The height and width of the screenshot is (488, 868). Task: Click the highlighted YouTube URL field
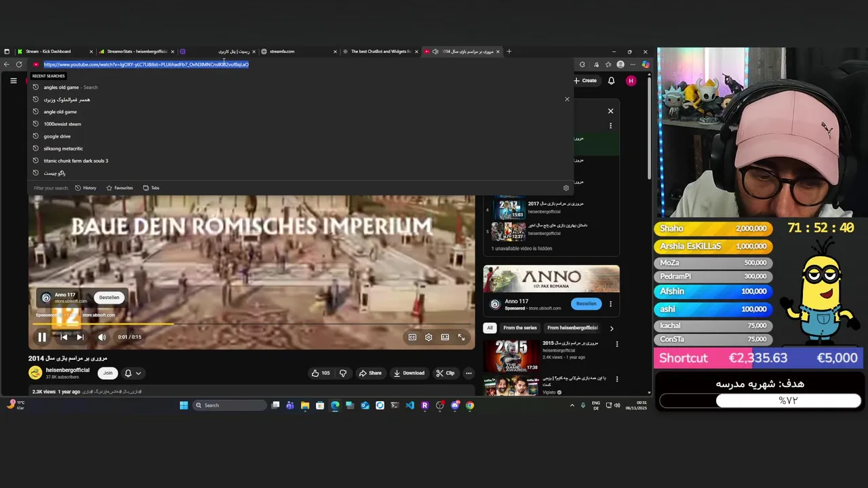pos(302,64)
